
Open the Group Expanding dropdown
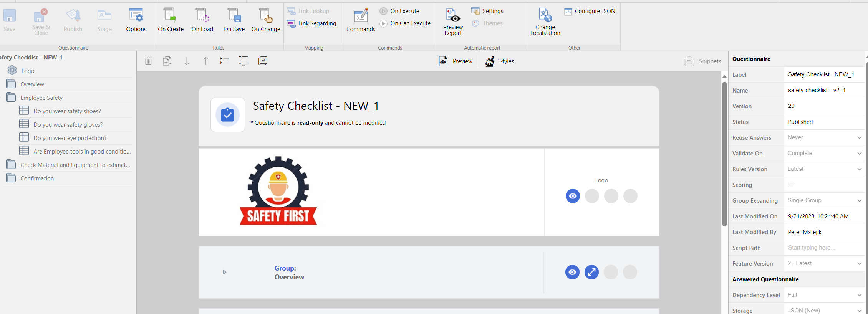824,201
